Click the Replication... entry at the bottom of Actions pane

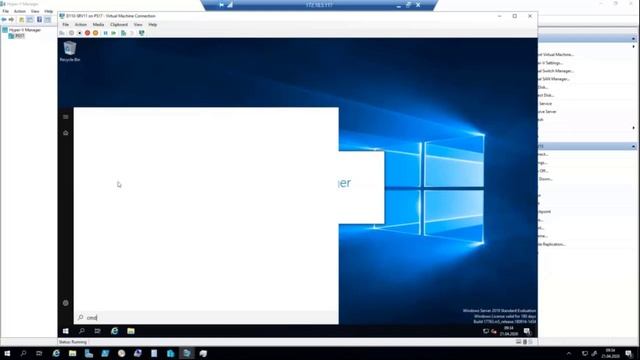(552, 244)
